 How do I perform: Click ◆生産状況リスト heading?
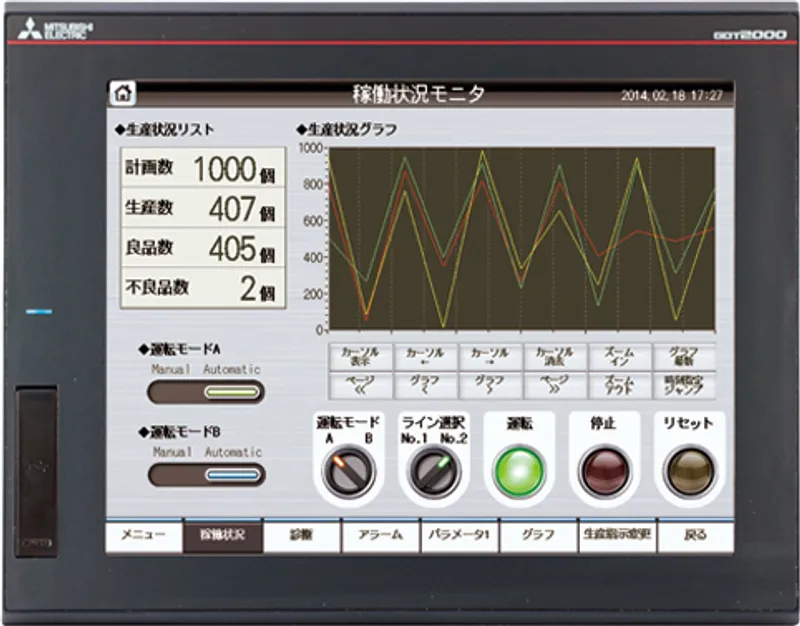click(x=165, y=130)
